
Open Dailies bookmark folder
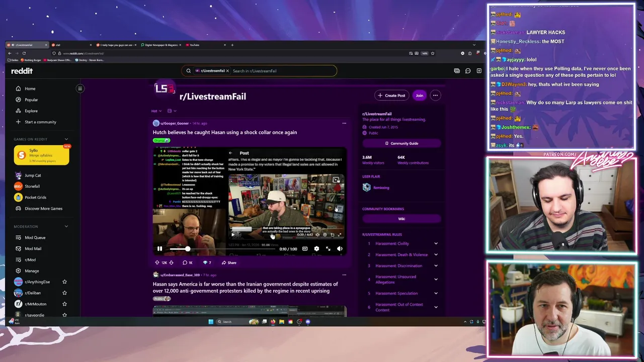(x=13, y=60)
